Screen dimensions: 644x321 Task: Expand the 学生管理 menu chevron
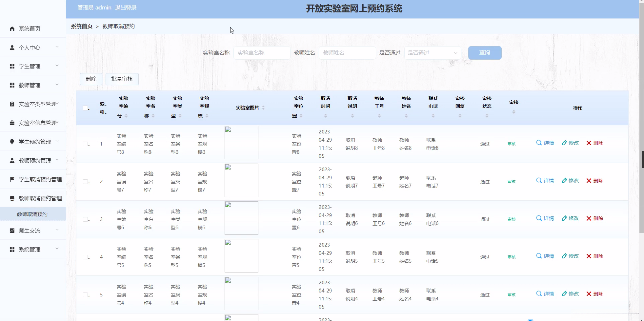click(x=57, y=66)
